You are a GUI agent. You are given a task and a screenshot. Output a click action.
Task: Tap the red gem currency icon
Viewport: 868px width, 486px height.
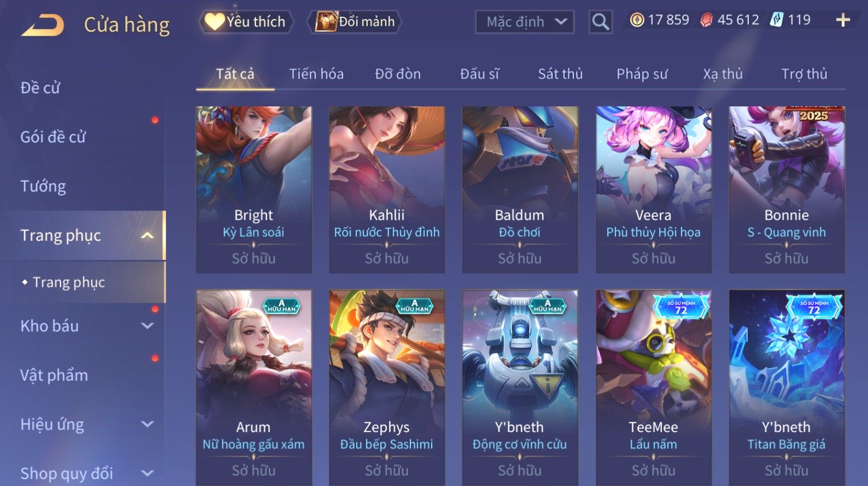tap(706, 20)
